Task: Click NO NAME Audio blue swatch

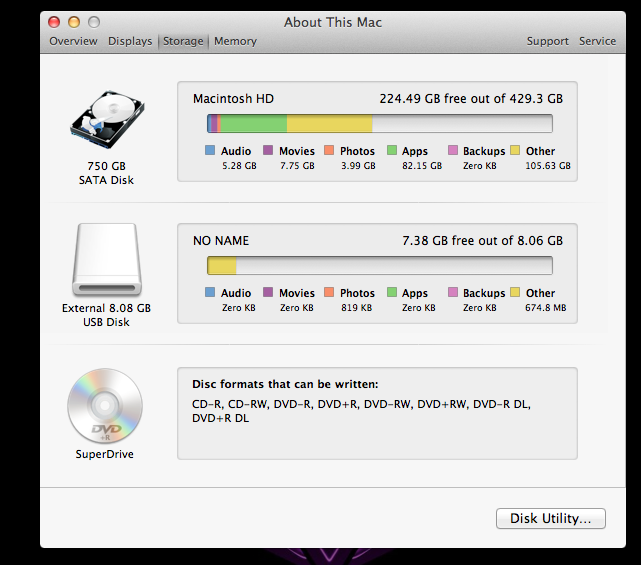Action: click(210, 292)
